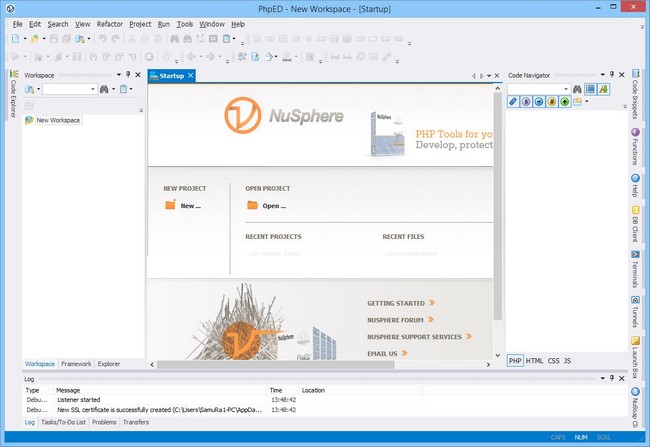Click the Run (play) toolbar icon
This screenshot has width=650, height=447.
[x=16, y=56]
